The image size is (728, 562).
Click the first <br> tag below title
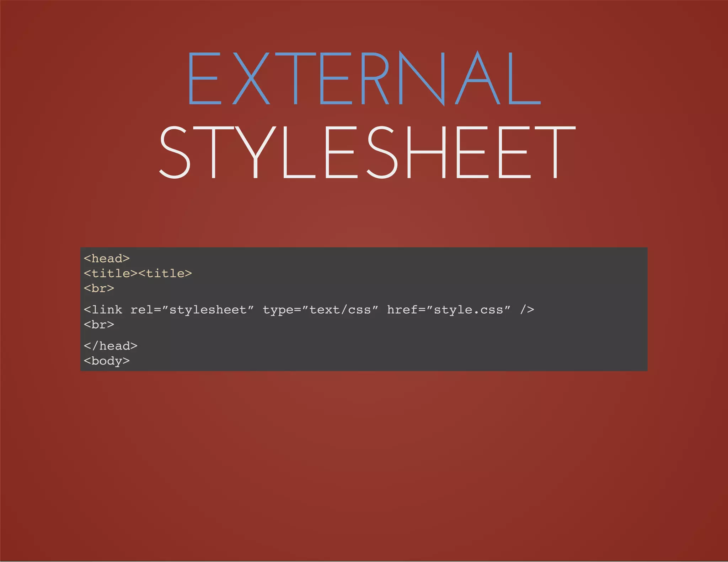click(99, 288)
